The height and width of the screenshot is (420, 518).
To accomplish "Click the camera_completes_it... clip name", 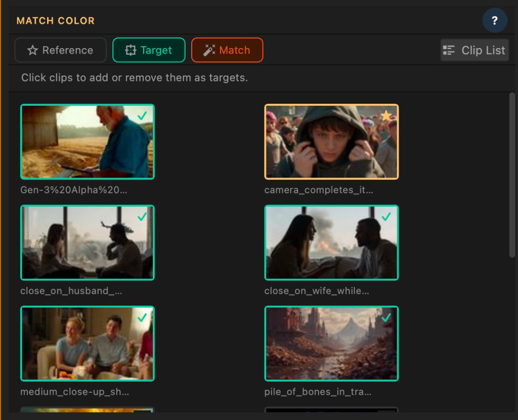I will point(319,190).
